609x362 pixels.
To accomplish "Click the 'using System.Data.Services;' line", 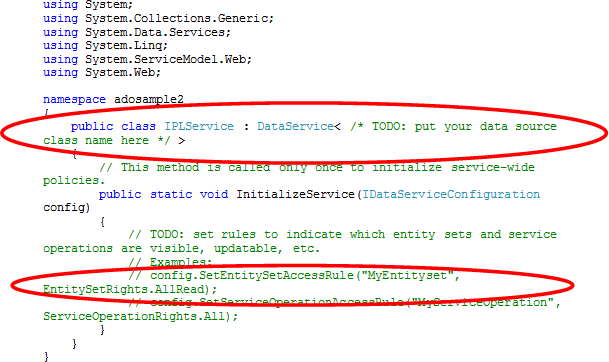I will pyautogui.click(x=137, y=32).
